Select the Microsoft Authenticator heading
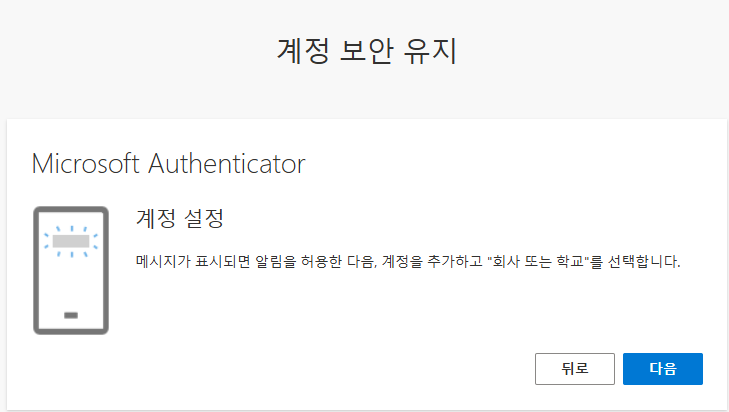The image size is (729, 412). 168,163
